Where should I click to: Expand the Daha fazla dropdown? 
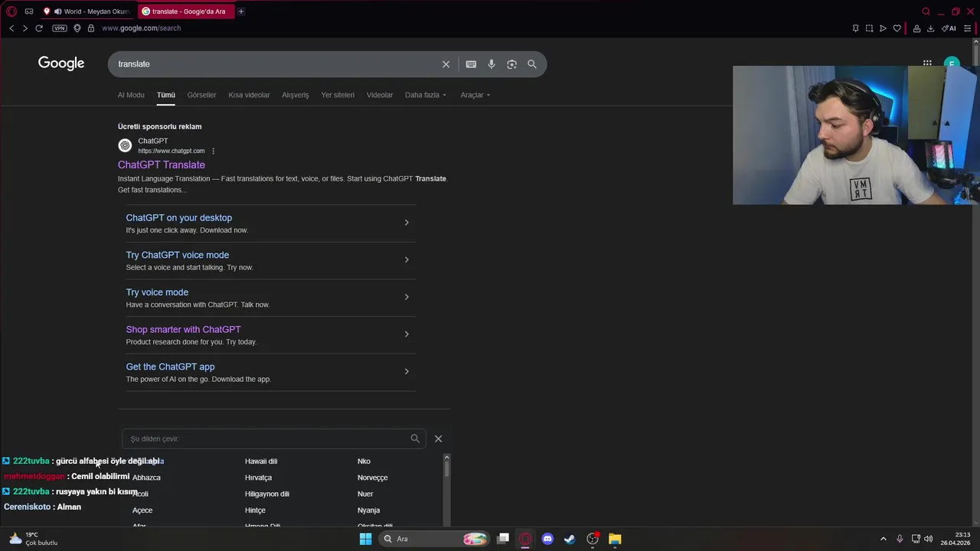426,95
